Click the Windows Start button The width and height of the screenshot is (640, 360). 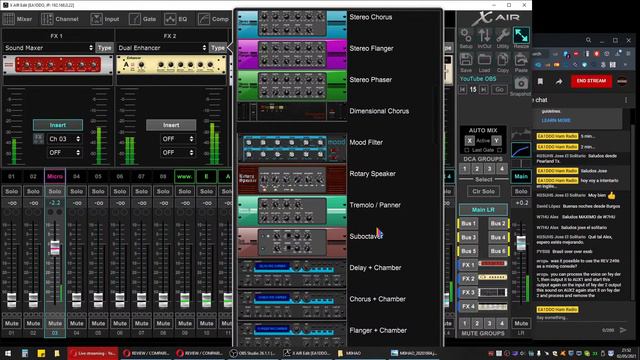click(x=8, y=353)
